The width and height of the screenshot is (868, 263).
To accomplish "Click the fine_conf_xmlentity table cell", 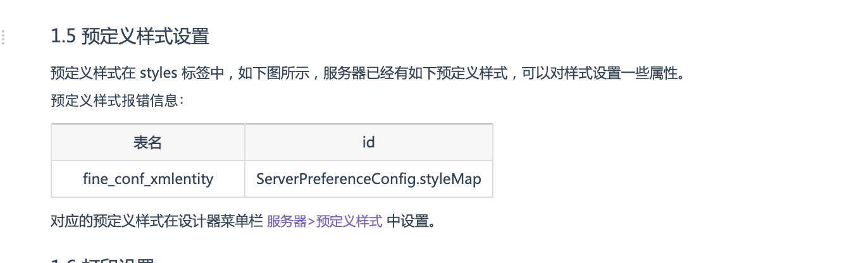I will click(x=148, y=179).
